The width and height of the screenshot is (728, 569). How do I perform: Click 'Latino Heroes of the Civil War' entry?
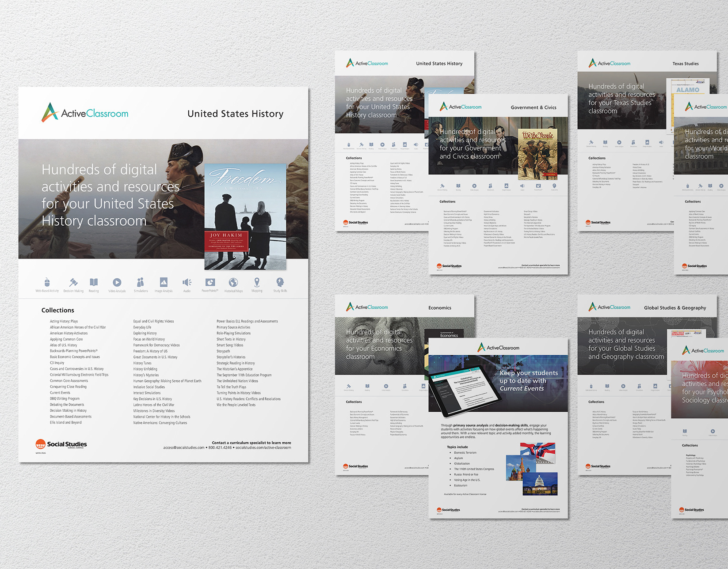[x=154, y=405]
